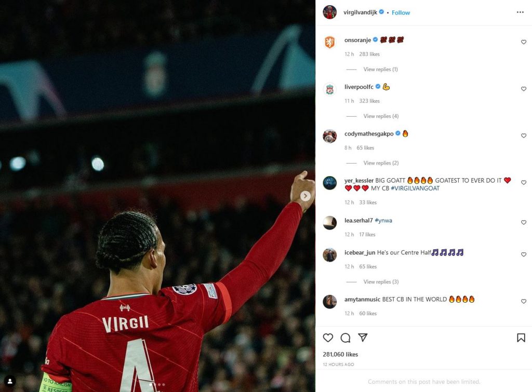Image resolution: width=532 pixels, height=392 pixels.
Task: Like amytanmusic's comment
Action: click(524, 301)
